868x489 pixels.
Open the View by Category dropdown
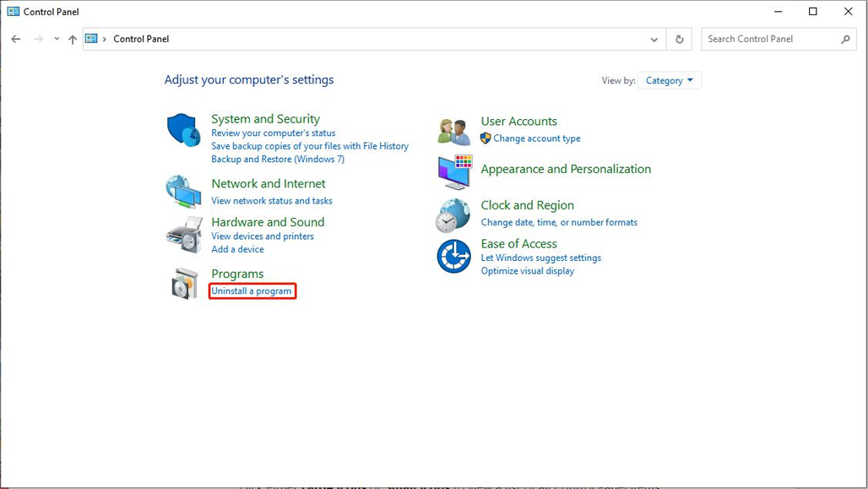tap(669, 80)
